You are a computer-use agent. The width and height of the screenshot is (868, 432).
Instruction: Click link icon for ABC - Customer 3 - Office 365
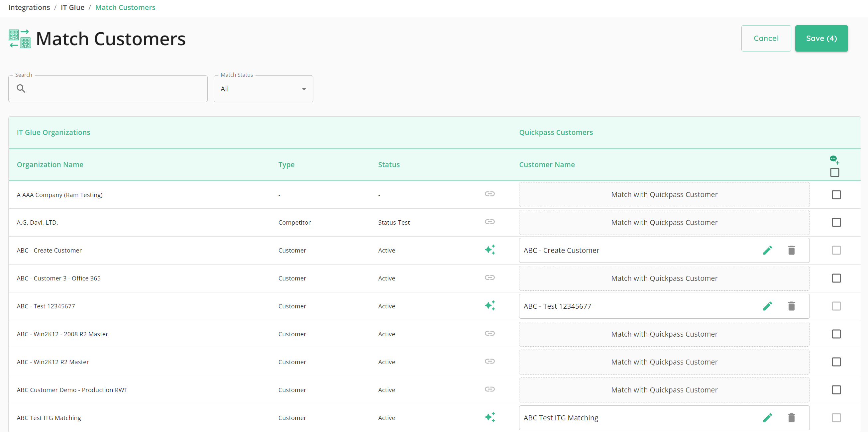[489, 278]
